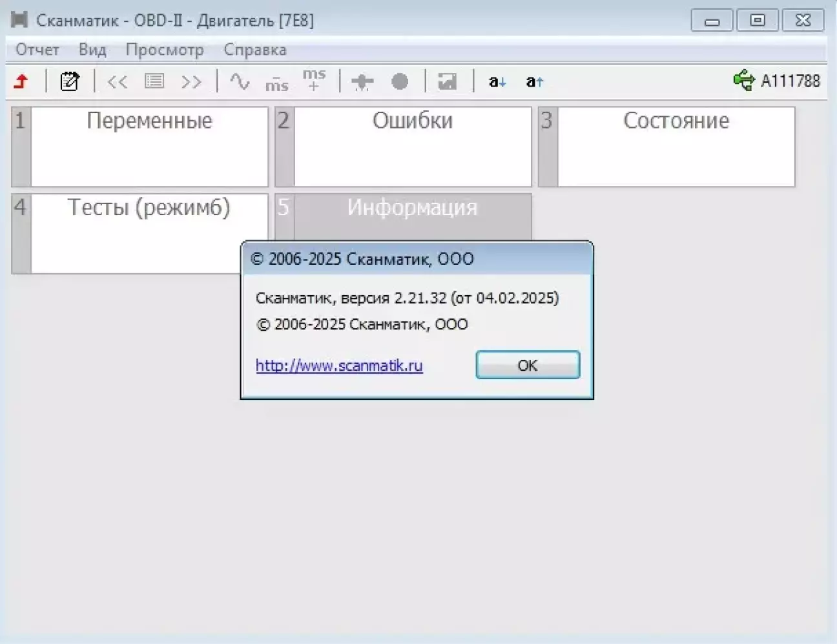Increase font size a↑ icon
837x644 pixels.
click(x=534, y=81)
